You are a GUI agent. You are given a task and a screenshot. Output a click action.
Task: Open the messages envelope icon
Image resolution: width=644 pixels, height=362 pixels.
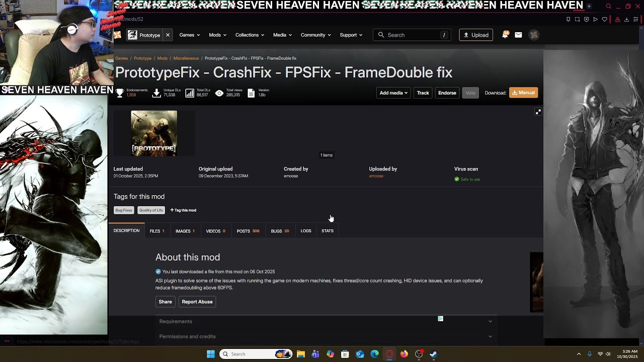click(x=518, y=35)
